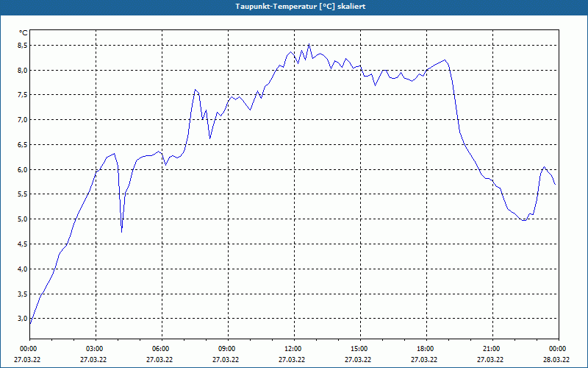Select the 09:00 time axis label
588x368 pixels.
[x=228, y=349]
